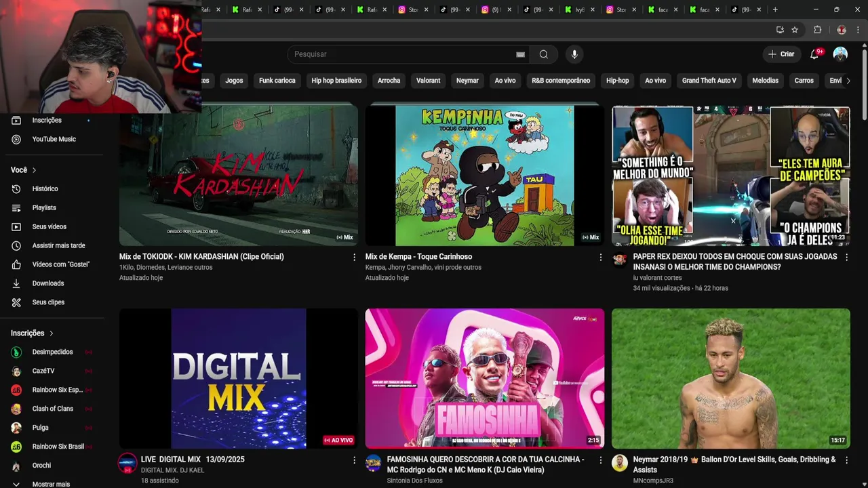Image resolution: width=868 pixels, height=488 pixels.
Task: Play the Neymar shirtless thumbnail video
Action: (731, 378)
